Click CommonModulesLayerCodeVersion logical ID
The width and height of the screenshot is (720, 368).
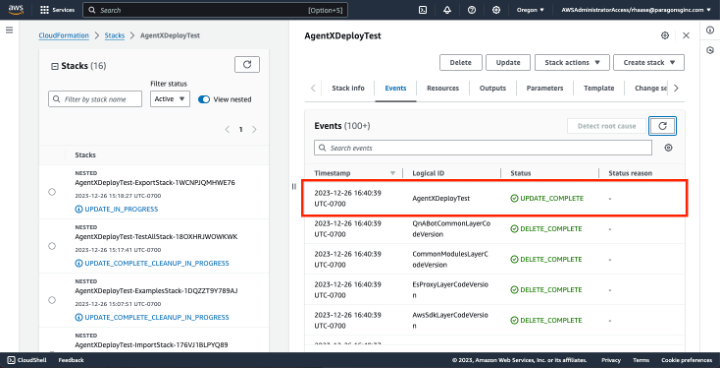pos(450,260)
